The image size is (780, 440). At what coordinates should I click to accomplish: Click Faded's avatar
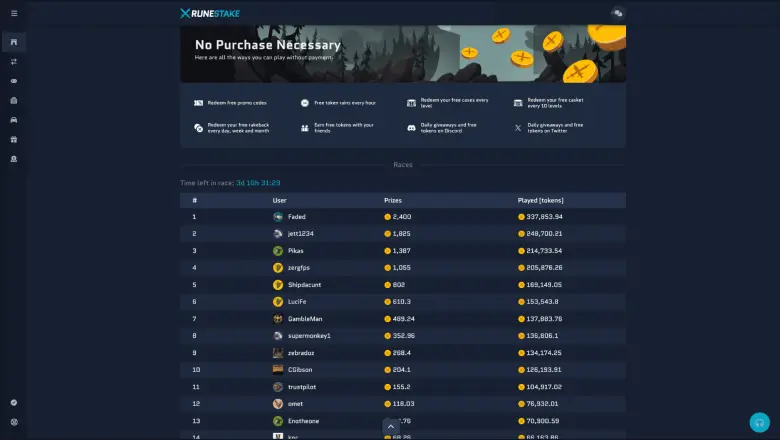coord(278,217)
